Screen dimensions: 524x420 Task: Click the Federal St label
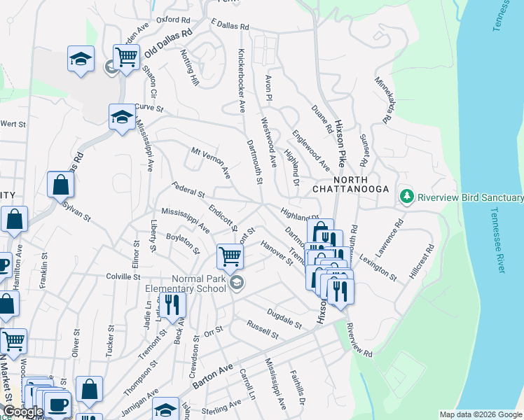tap(188, 190)
